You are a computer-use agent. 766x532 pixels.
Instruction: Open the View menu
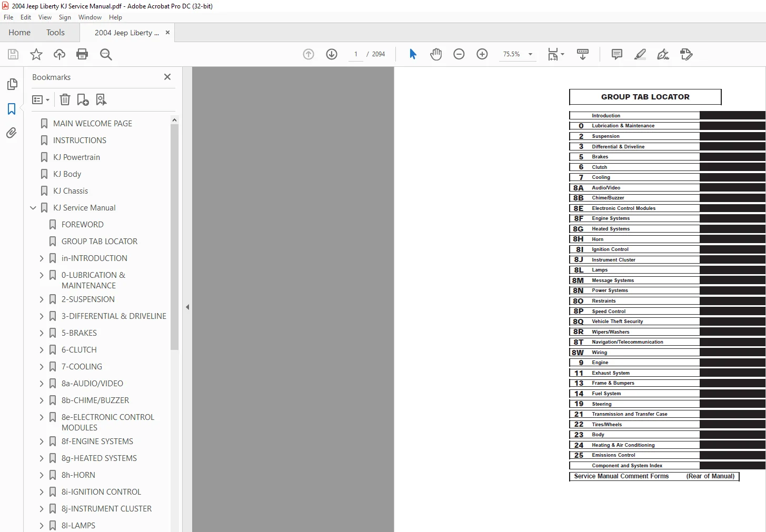click(x=45, y=17)
